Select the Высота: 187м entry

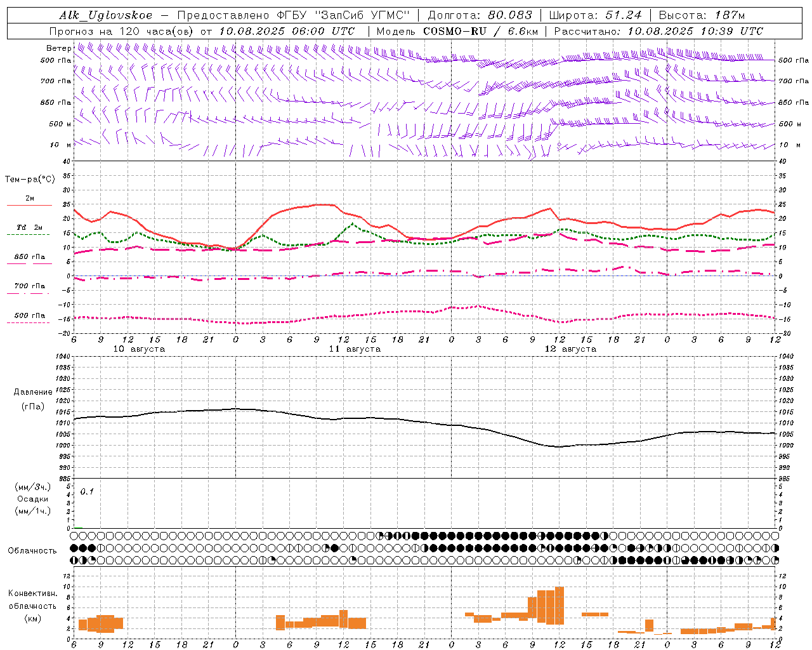pyautogui.click(x=702, y=15)
